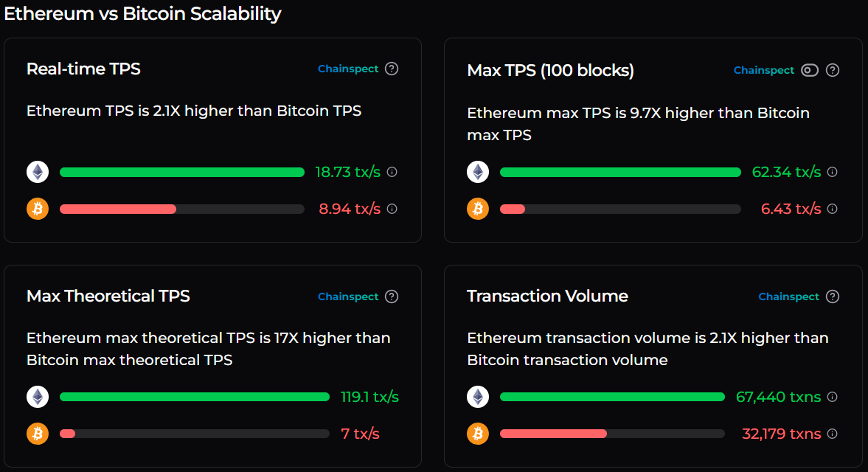Screen dimensions: 868x472
Task: Click the Ethereum vs Bitcoin Scalability heading
Action: coord(142,13)
